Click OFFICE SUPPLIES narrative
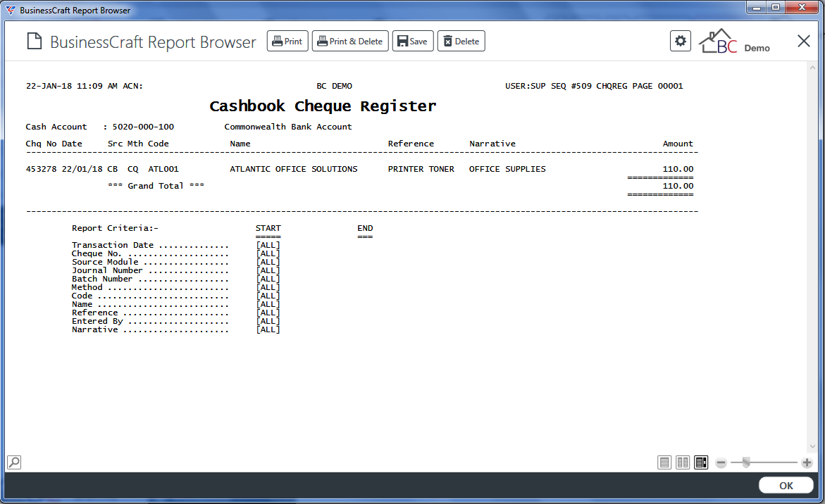Viewport: 825px width, 504px height. tap(507, 169)
